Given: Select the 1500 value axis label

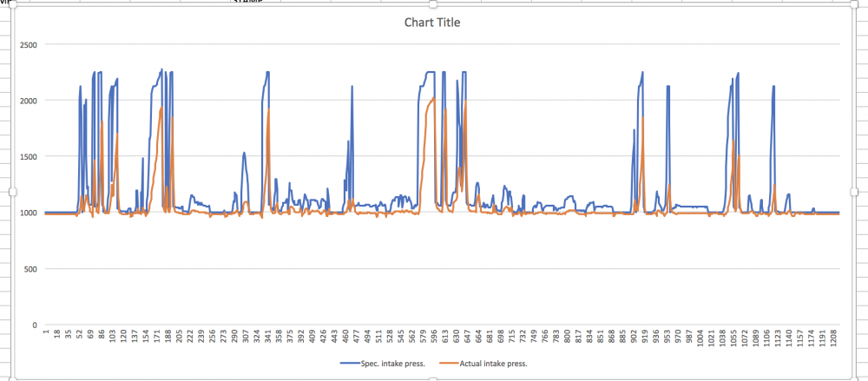Looking at the screenshot, I should click(28, 157).
